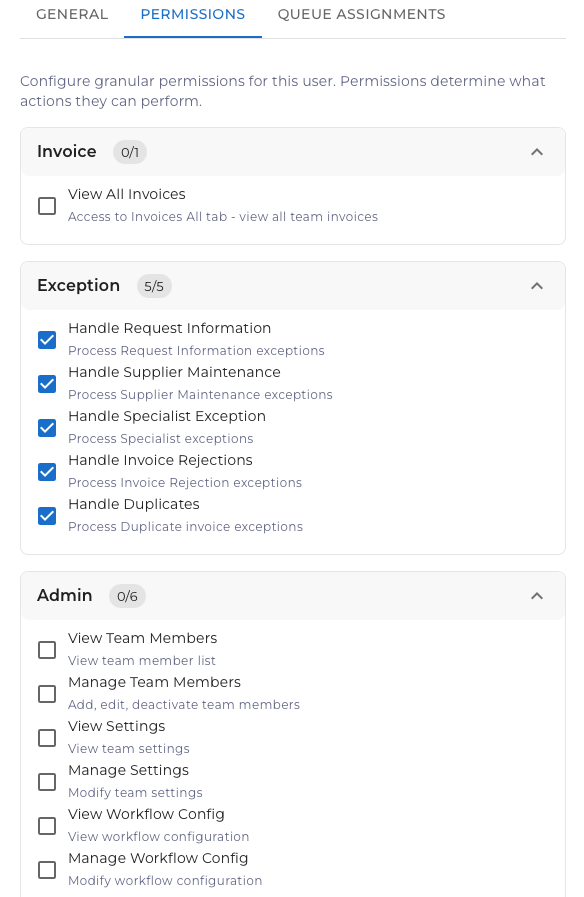Collapse the Admin permissions section
The width and height of the screenshot is (584, 897).
pos(537,595)
